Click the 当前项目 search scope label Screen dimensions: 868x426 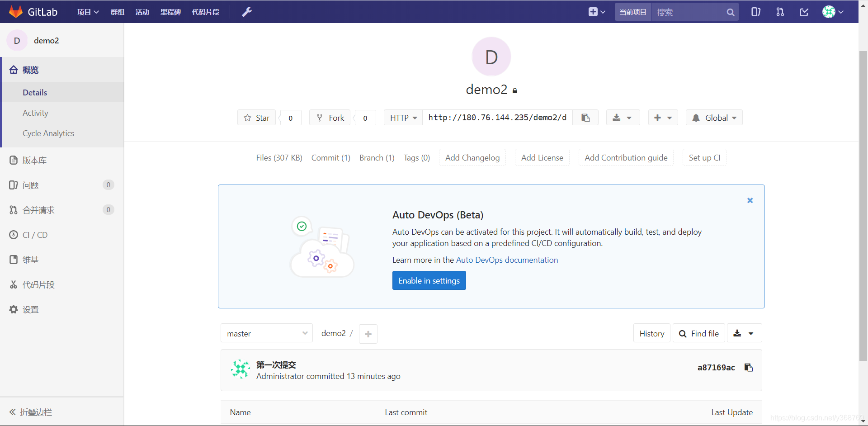(x=633, y=12)
